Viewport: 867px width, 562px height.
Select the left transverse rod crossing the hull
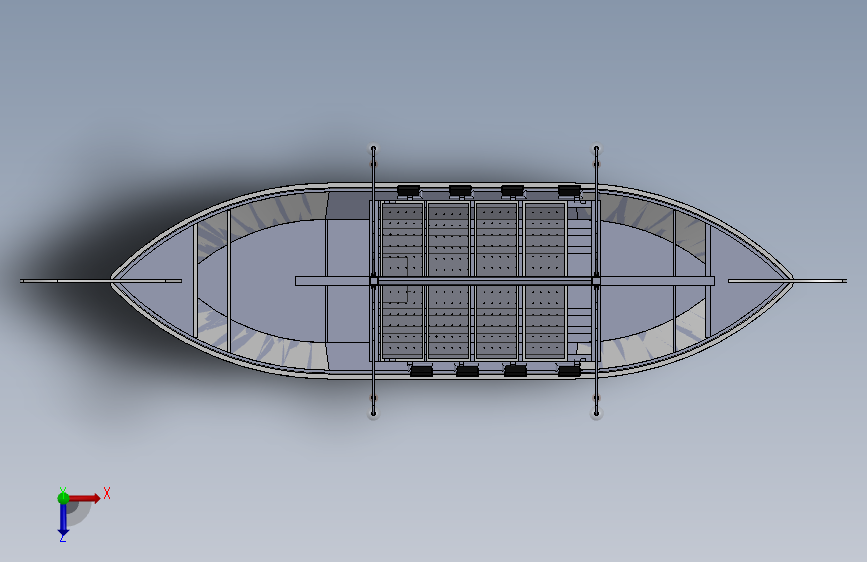pos(374,281)
